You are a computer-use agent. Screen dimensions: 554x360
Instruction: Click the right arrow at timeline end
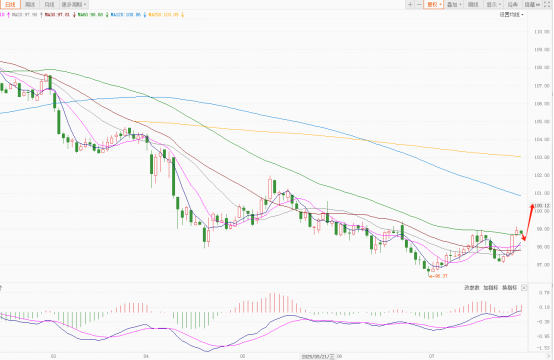(x=549, y=356)
